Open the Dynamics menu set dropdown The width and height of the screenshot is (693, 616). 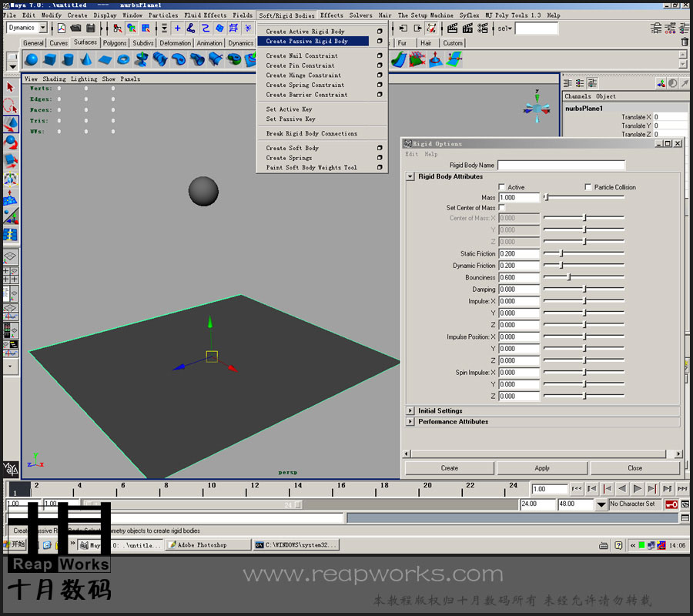coord(42,28)
